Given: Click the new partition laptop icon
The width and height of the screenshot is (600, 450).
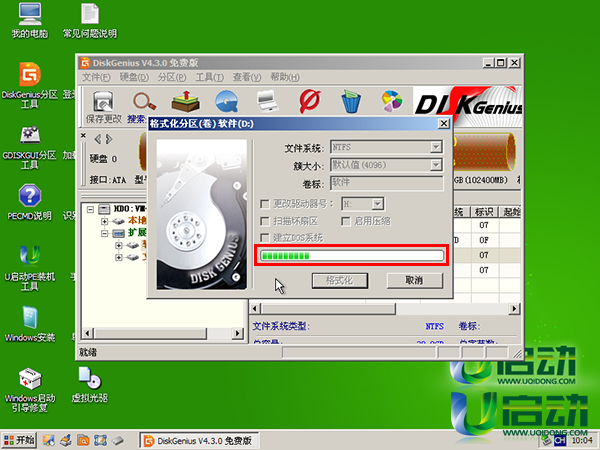Looking at the screenshot, I should click(267, 101).
